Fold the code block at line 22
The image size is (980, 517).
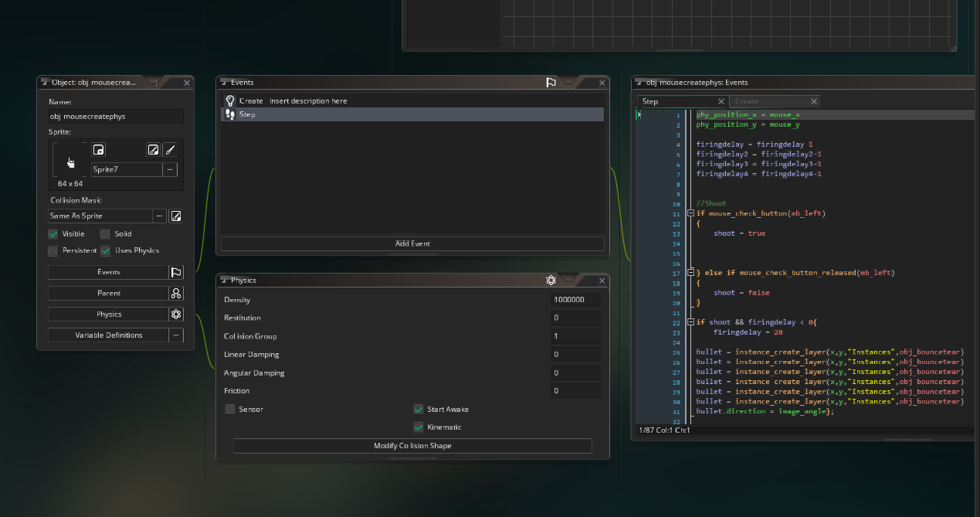coord(690,322)
